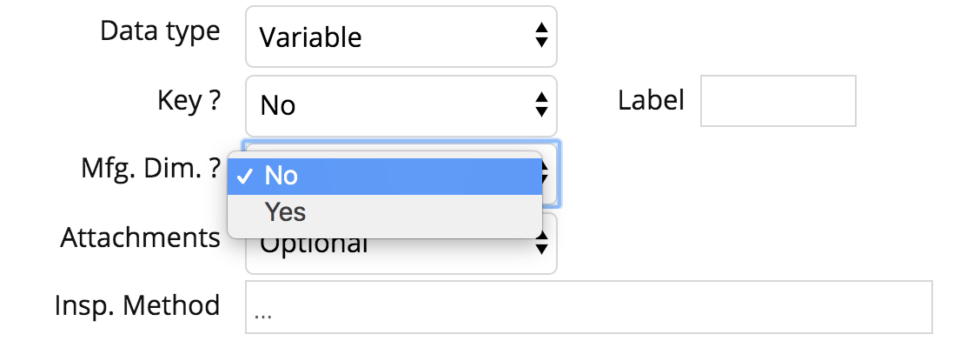The image size is (980, 341).
Task: Click the checkmark beside No
Action: click(246, 177)
